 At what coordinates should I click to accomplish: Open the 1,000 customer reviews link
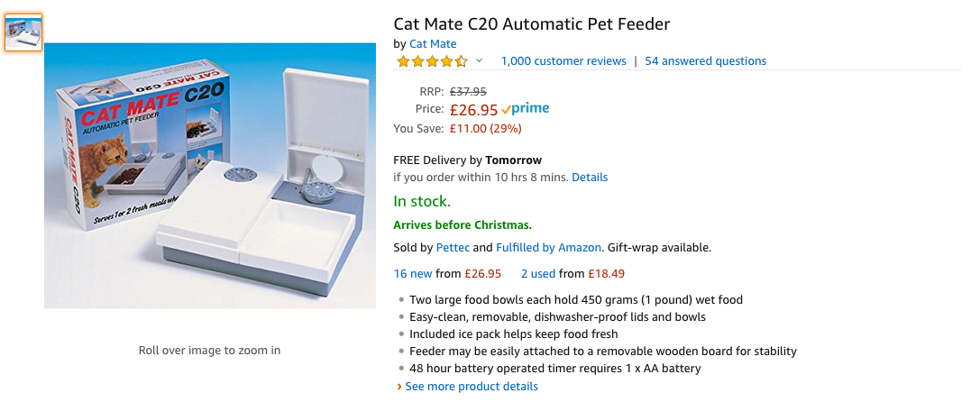tap(563, 60)
